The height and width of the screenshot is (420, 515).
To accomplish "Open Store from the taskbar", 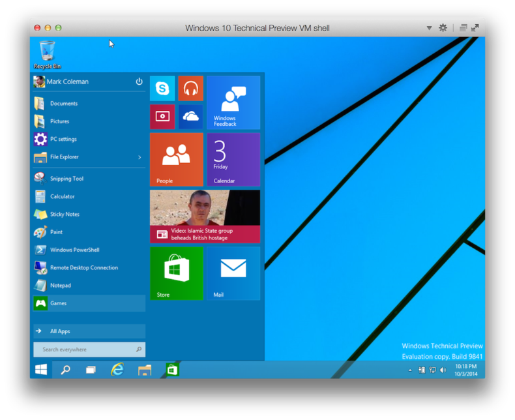I will (172, 370).
